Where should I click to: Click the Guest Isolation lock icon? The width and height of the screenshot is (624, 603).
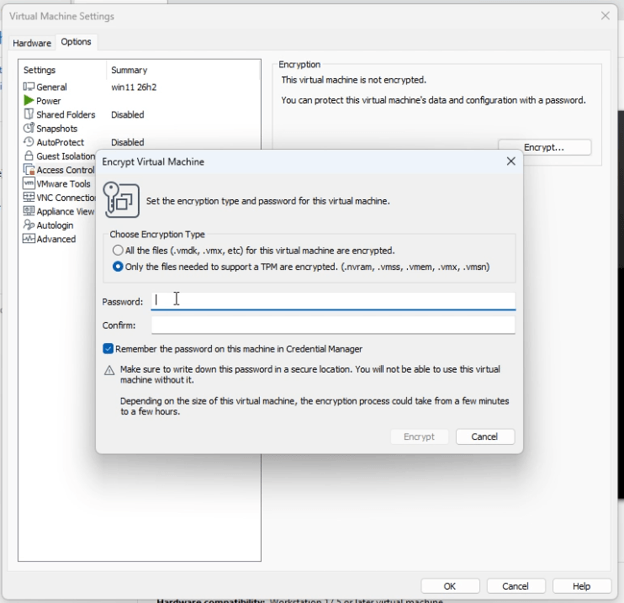coord(29,156)
